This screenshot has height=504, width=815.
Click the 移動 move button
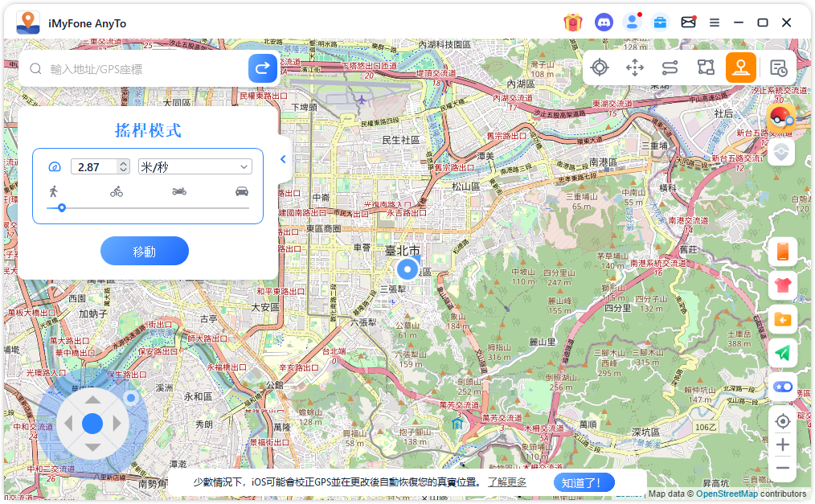coord(145,252)
